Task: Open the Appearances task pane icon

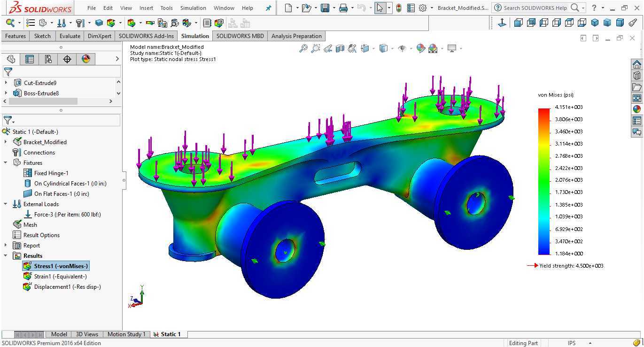Action: (x=637, y=109)
